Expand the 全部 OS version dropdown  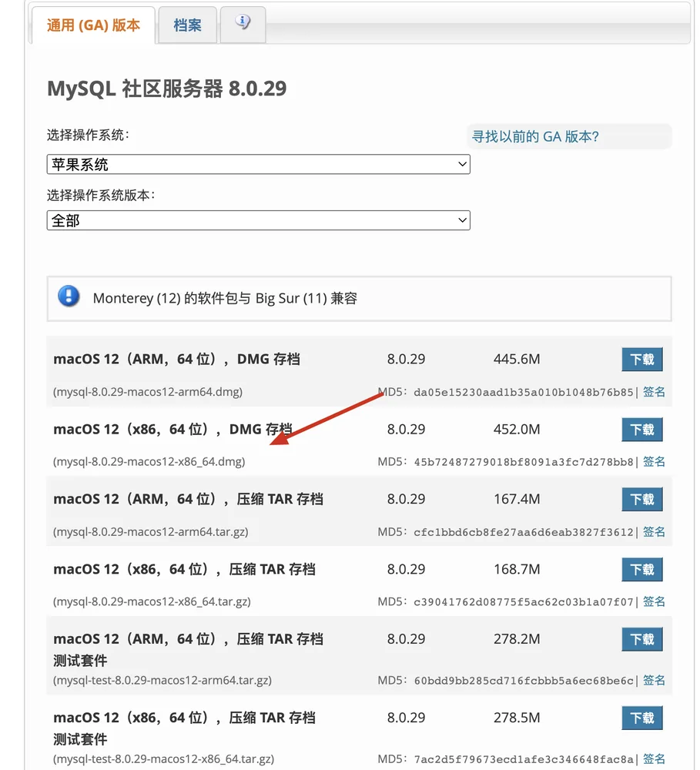(x=259, y=220)
